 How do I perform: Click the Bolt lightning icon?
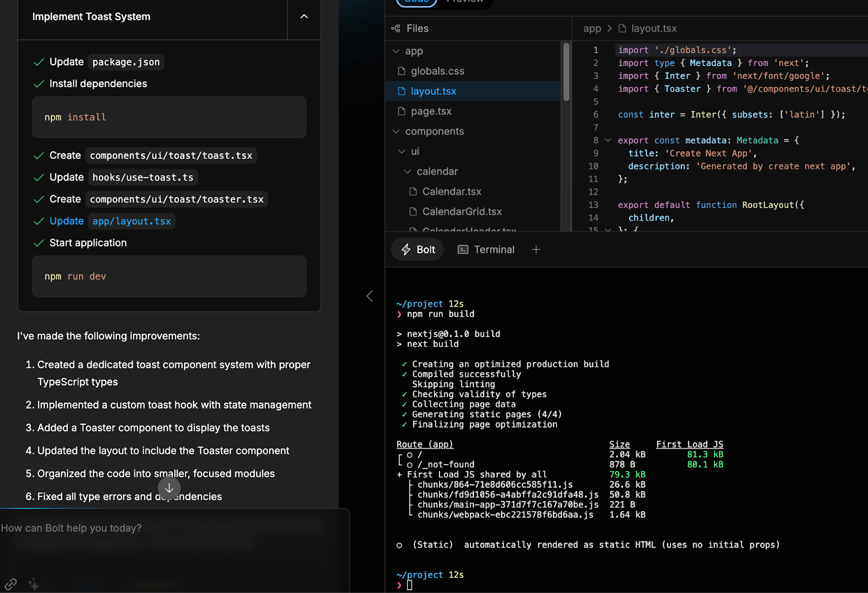406,249
